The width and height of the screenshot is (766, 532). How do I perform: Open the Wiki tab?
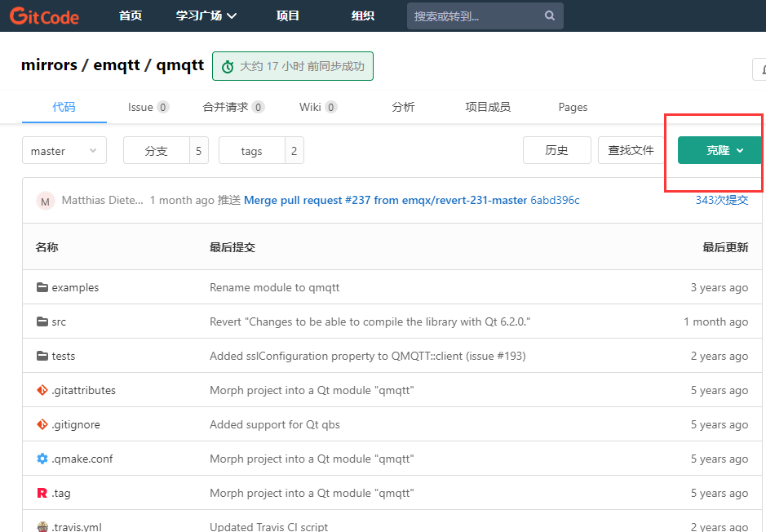click(x=318, y=107)
